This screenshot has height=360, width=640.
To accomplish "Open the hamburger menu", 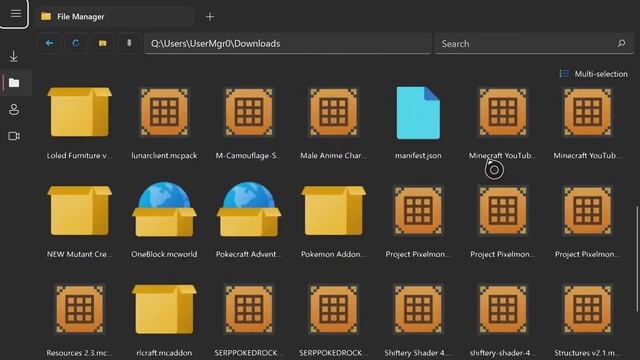I will (x=16, y=13).
